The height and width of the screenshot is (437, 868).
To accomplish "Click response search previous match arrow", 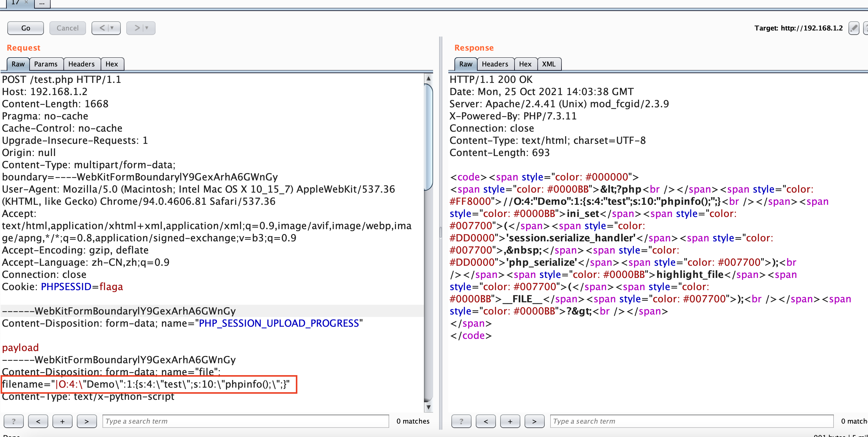I will (x=486, y=421).
